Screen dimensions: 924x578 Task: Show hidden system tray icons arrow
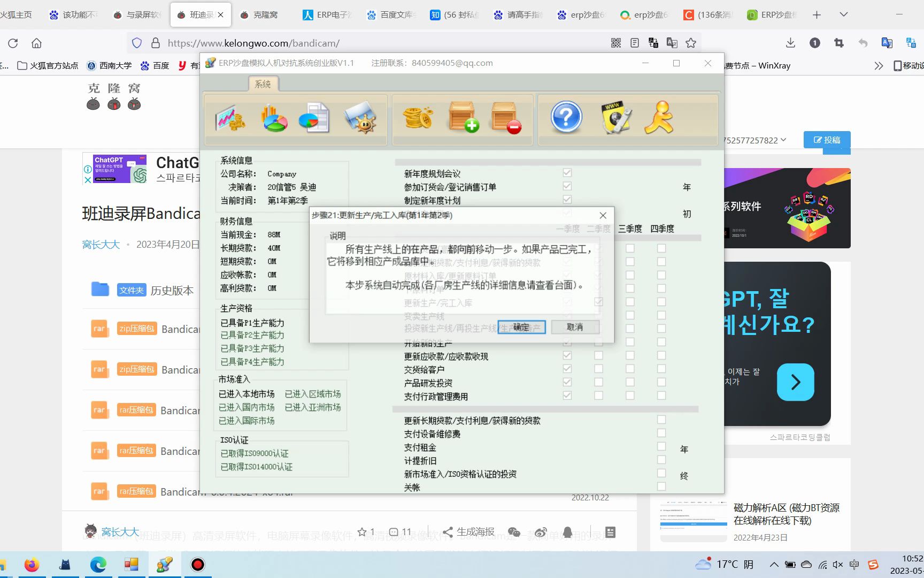(774, 565)
